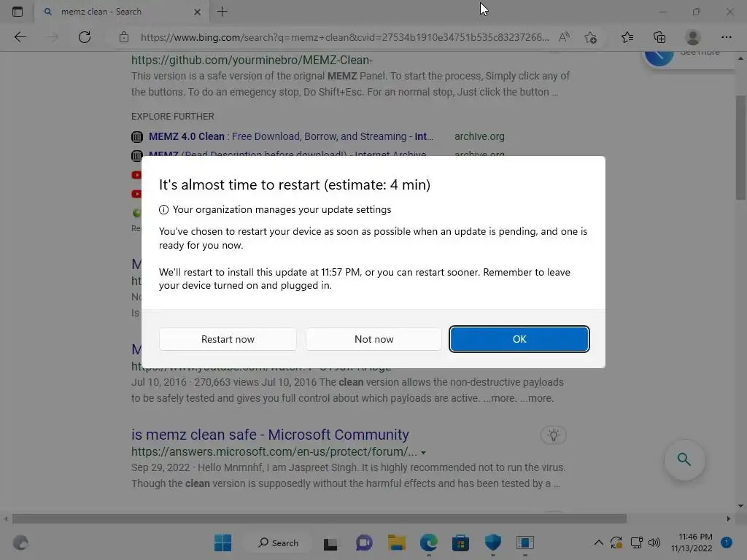747x560 pixels.
Task: Open Windows Security shield in taskbar
Action: (492, 542)
